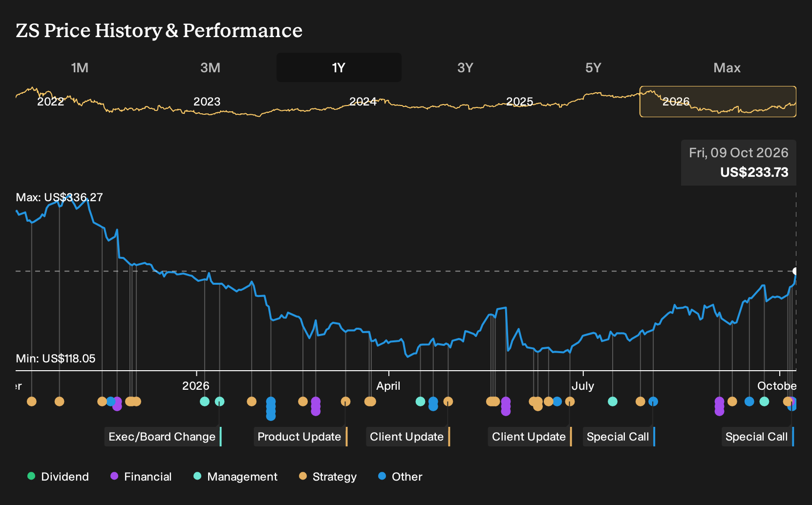Open the Special Call label near October
This screenshot has height=505, width=812.
pyautogui.click(x=758, y=437)
